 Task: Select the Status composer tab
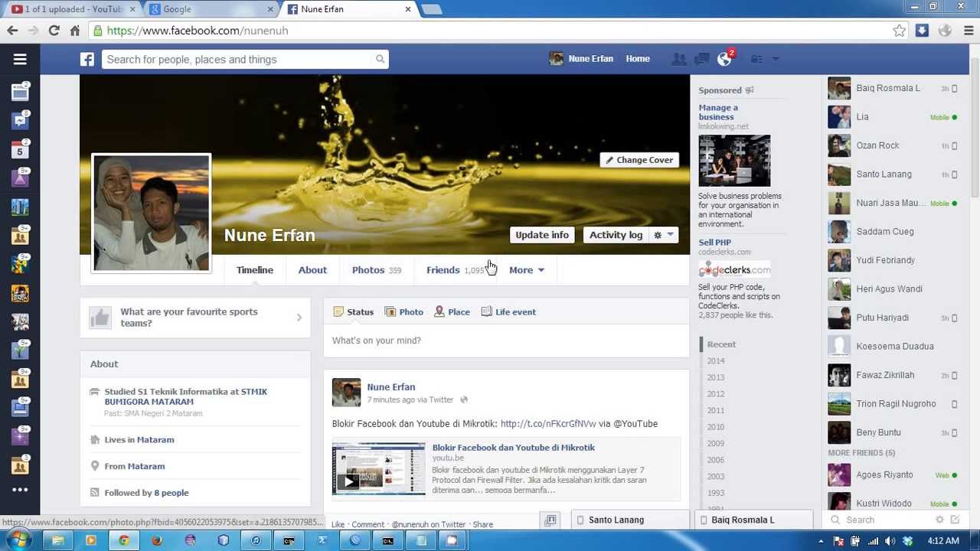pos(354,311)
